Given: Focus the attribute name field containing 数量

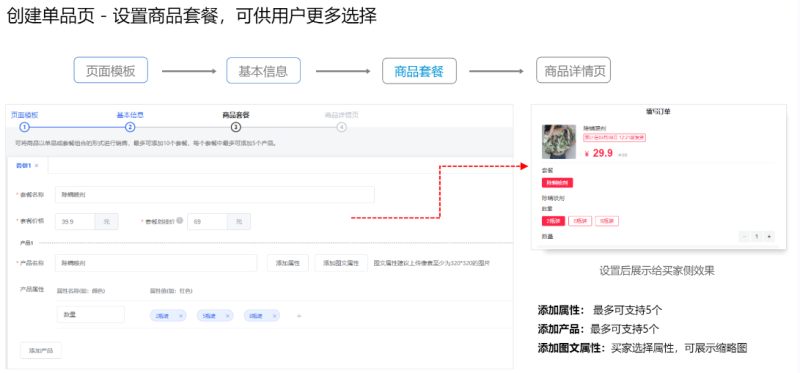Looking at the screenshot, I should pos(91,315).
